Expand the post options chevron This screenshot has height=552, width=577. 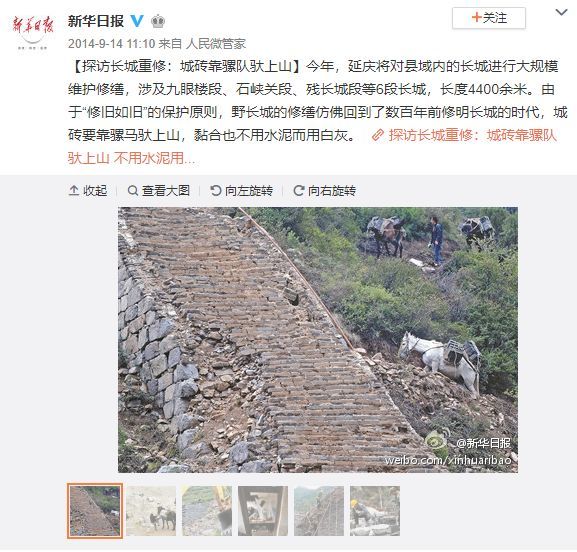pos(561,13)
